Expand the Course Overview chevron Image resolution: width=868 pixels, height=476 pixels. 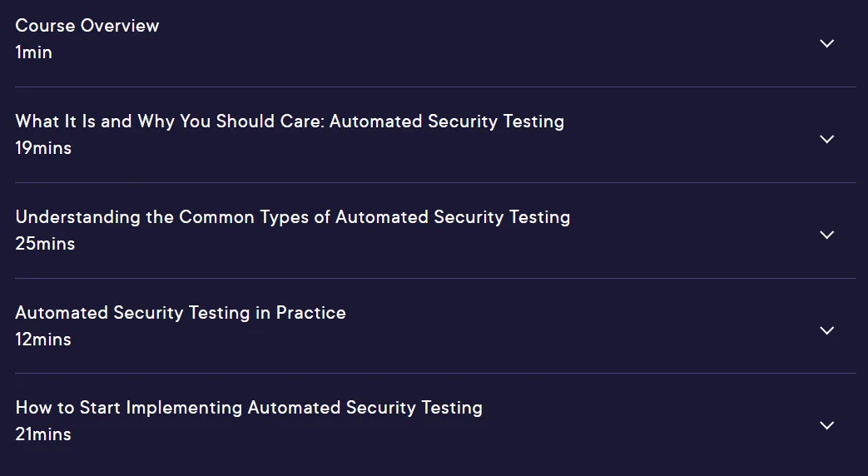(x=826, y=43)
